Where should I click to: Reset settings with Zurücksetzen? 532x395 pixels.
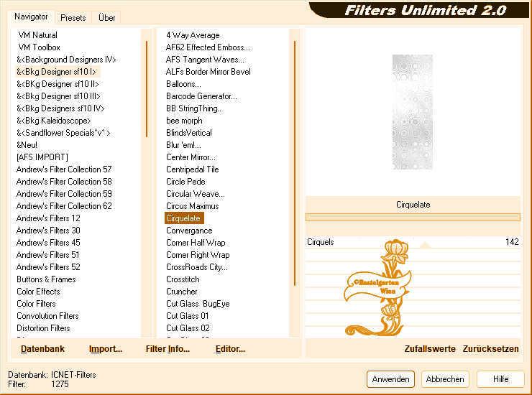point(490,349)
